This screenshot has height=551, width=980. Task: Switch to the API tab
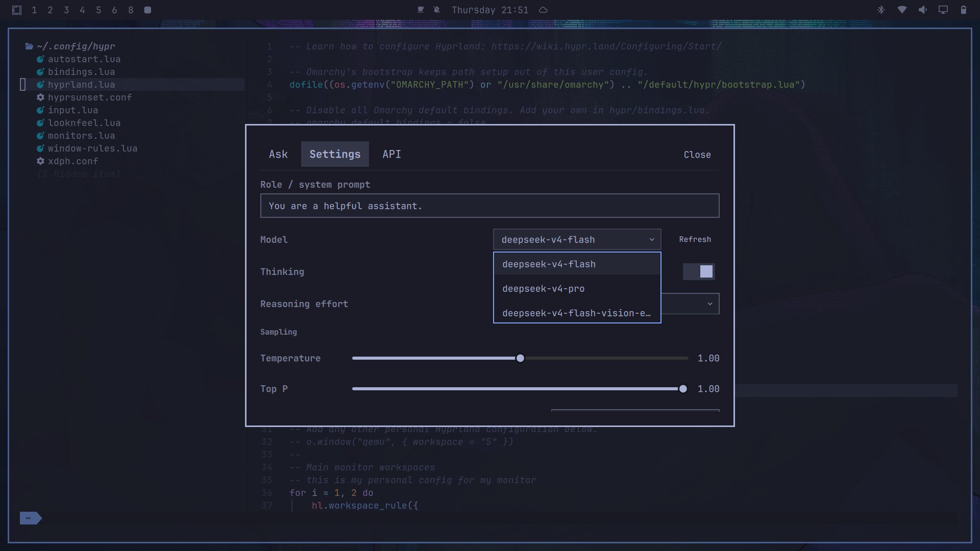tap(391, 154)
